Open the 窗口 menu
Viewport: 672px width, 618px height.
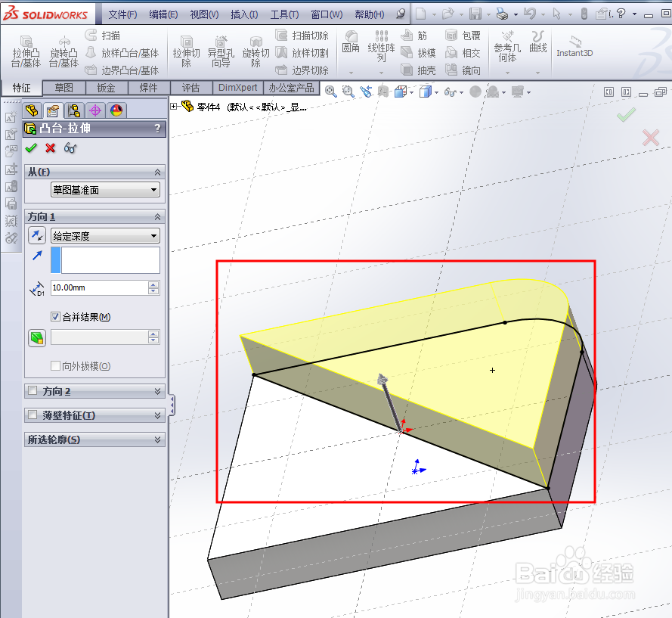(327, 14)
